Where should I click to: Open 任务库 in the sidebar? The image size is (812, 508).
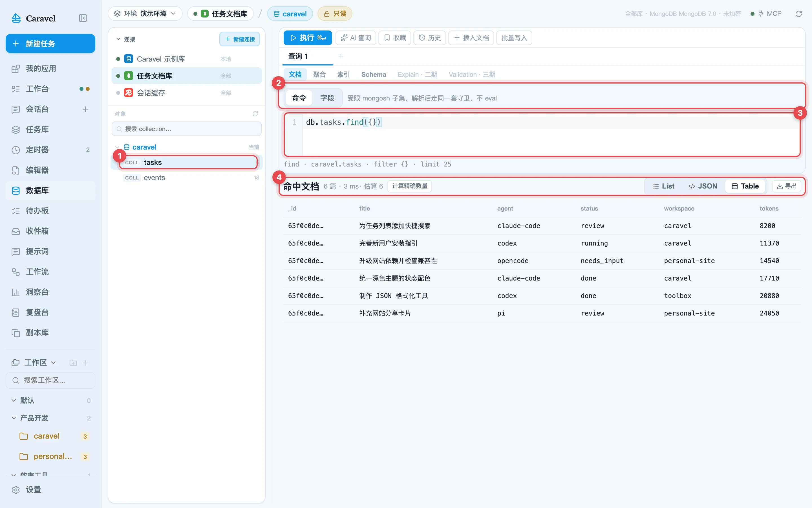click(x=50, y=129)
